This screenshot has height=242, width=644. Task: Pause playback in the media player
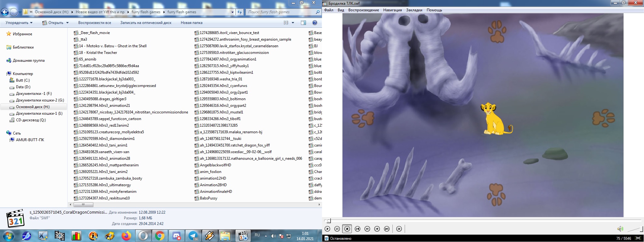337,229
